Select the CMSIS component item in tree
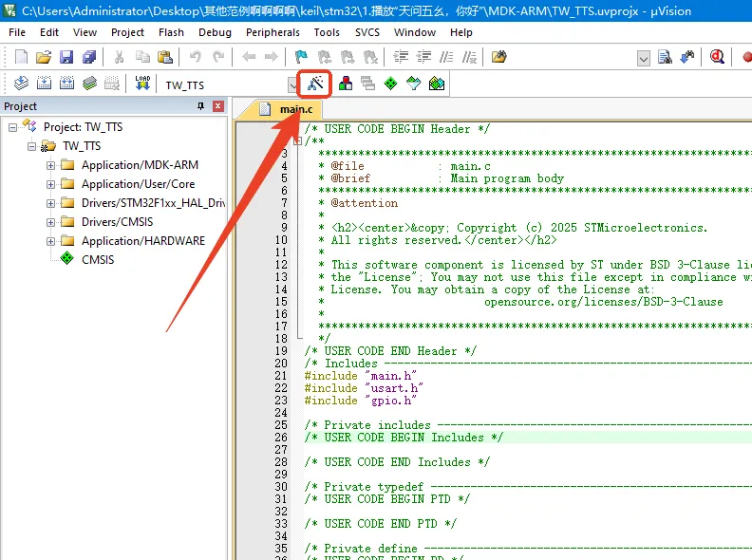The height and width of the screenshot is (560, 752). coord(97,259)
